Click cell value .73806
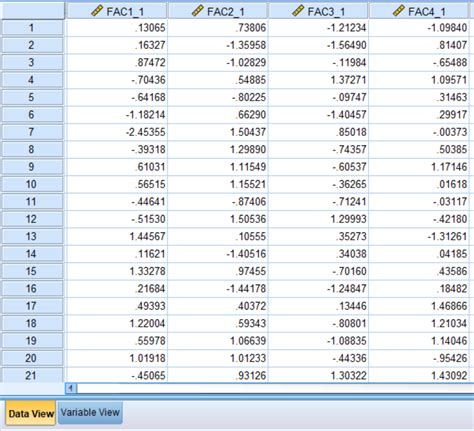474x431 pixels. (218, 28)
